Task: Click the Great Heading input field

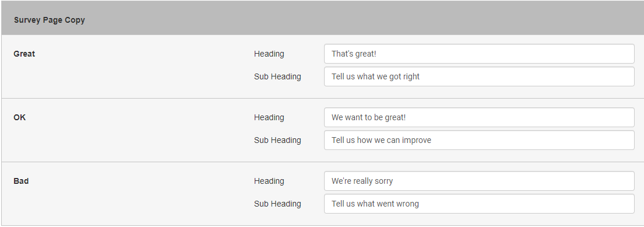Action: (x=479, y=54)
